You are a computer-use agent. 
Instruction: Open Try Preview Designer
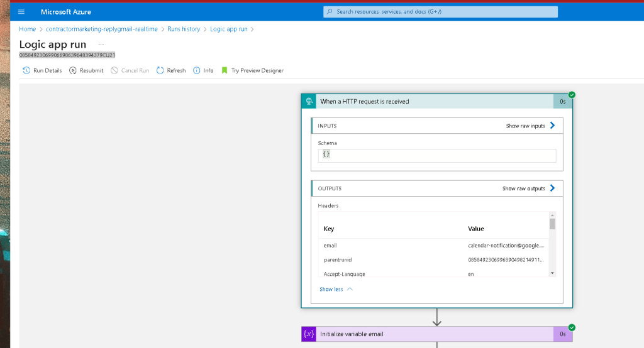pos(257,70)
